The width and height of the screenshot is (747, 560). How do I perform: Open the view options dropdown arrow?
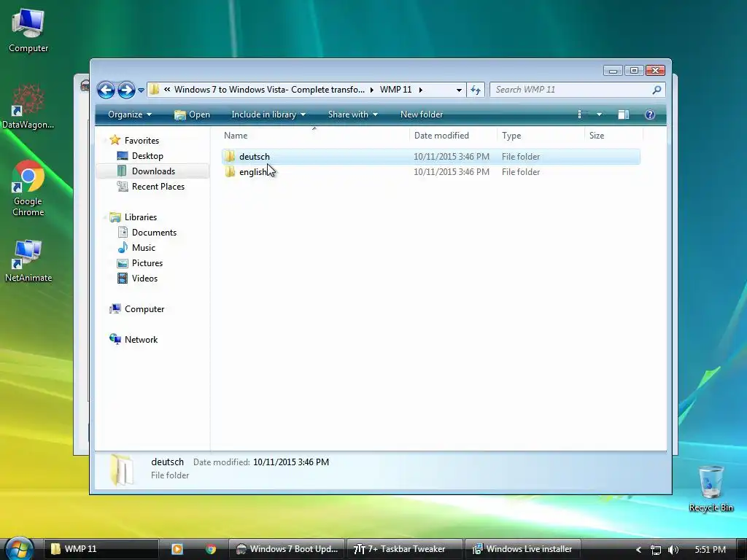point(600,114)
